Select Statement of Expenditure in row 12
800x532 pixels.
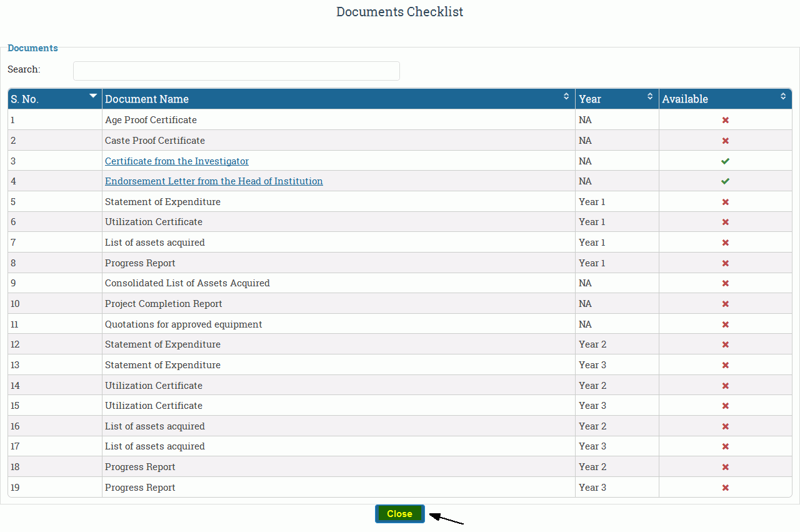(x=162, y=344)
